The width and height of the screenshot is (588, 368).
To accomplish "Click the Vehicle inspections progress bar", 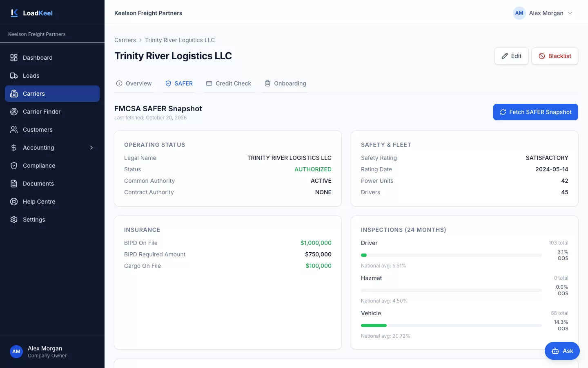I will (452, 325).
